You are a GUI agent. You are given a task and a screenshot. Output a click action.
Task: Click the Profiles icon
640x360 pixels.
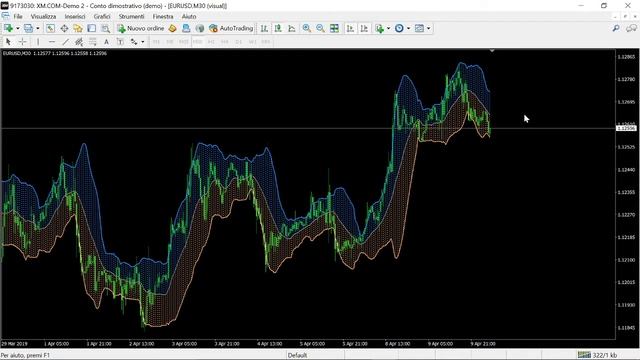click(29, 28)
